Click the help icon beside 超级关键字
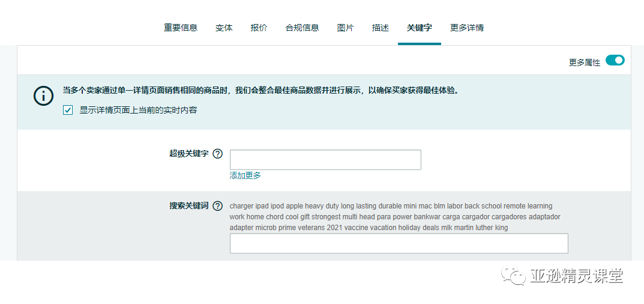The image size is (644, 304). coord(218,154)
